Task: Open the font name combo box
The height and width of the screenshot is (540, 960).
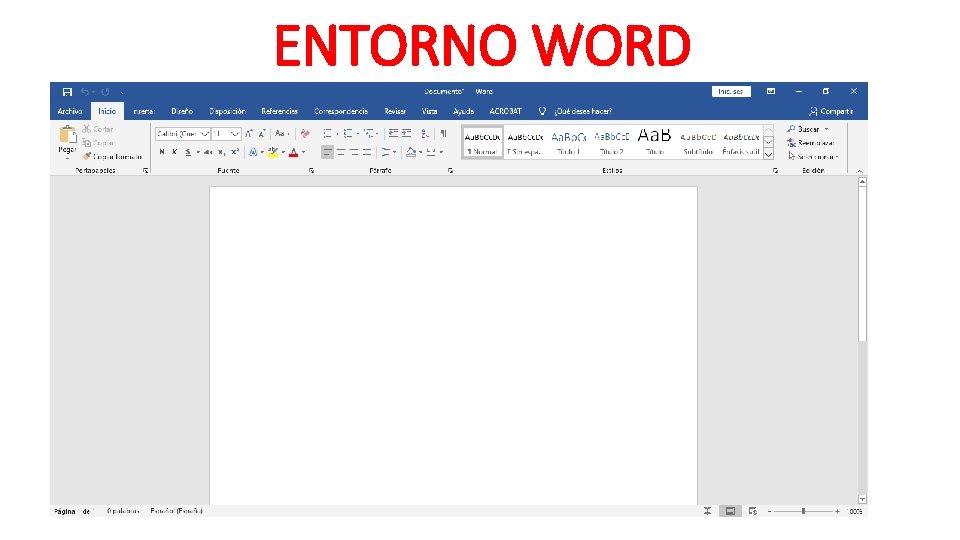Action: tap(183, 133)
